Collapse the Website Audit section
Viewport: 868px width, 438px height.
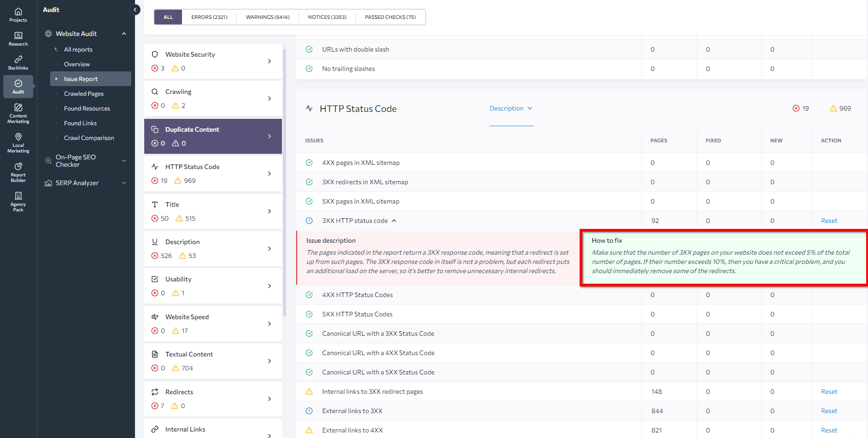[123, 33]
